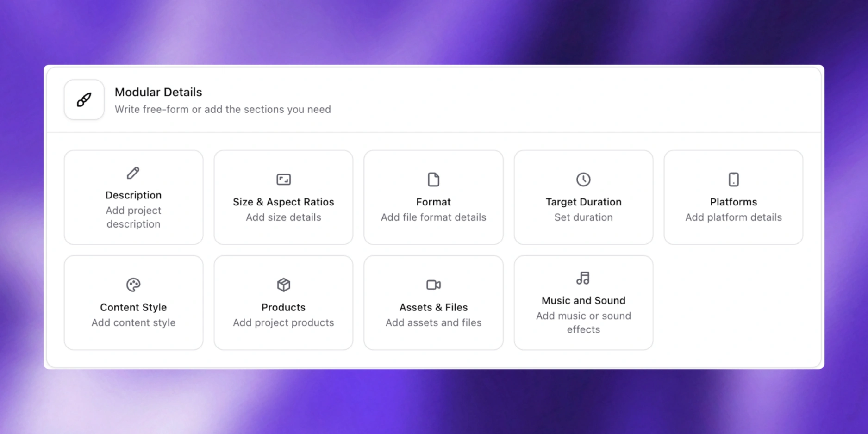Click the file icon above Format
868x434 pixels.
[x=433, y=180]
